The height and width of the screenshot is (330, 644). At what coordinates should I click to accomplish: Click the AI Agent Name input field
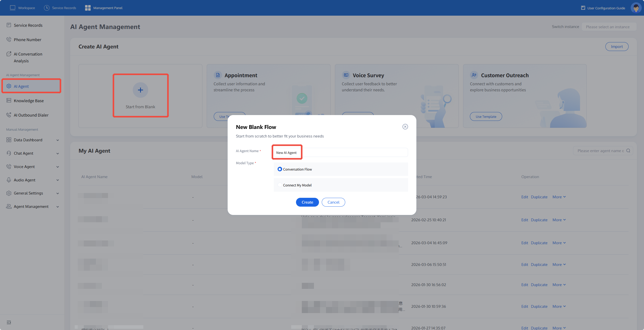click(x=341, y=152)
